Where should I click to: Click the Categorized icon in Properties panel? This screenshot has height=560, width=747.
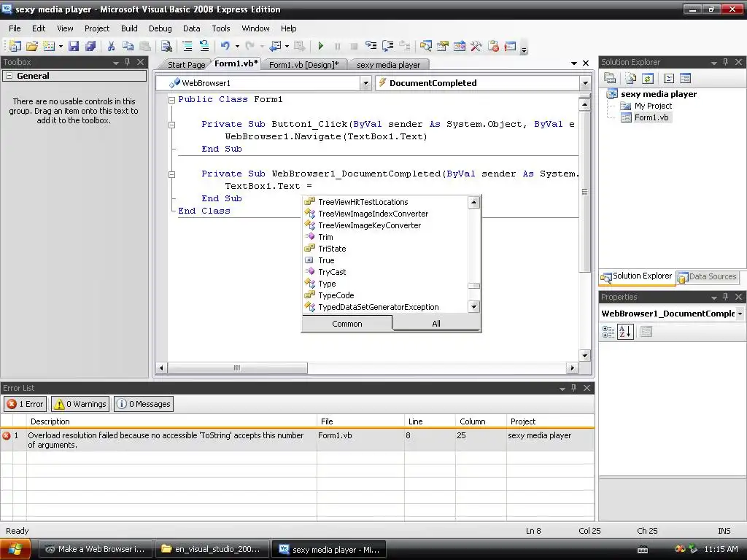608,332
